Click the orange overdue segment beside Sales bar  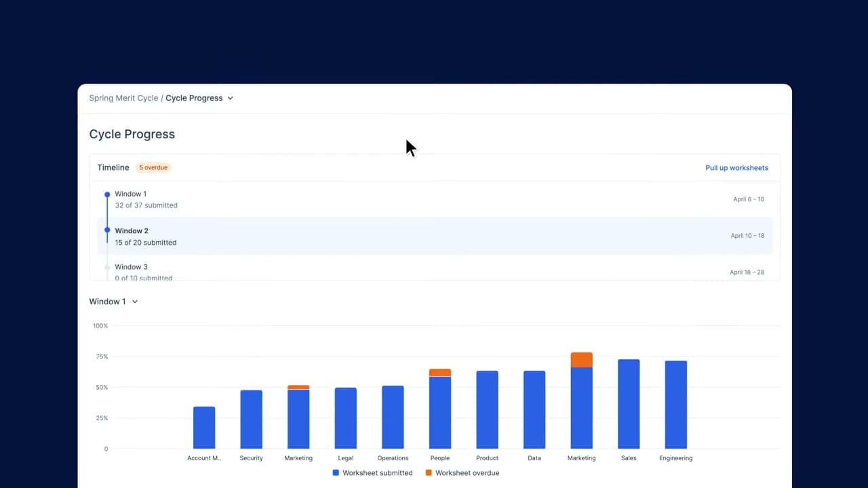582,360
